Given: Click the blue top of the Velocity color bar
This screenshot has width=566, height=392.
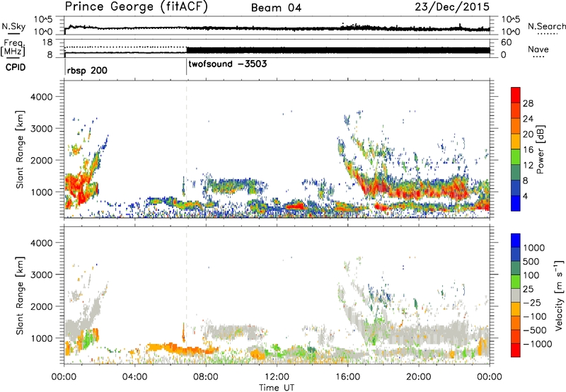Looking at the screenshot, I should click(516, 241).
